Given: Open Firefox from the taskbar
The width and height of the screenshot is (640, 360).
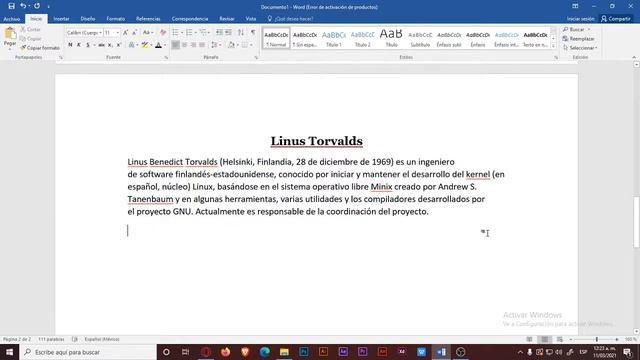Looking at the screenshot, I should click(225, 352).
